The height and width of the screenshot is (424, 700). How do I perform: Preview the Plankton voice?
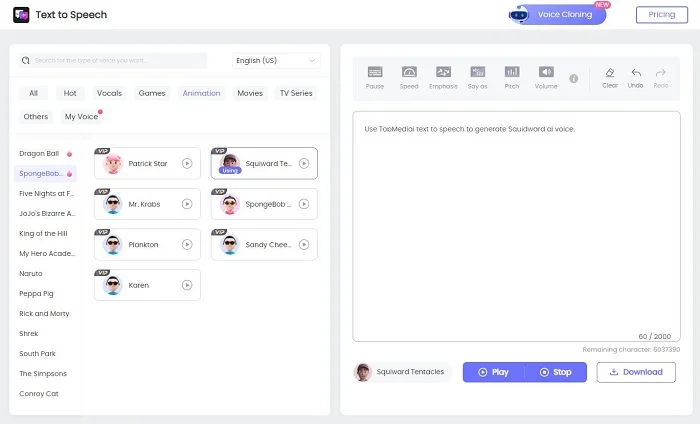point(187,245)
